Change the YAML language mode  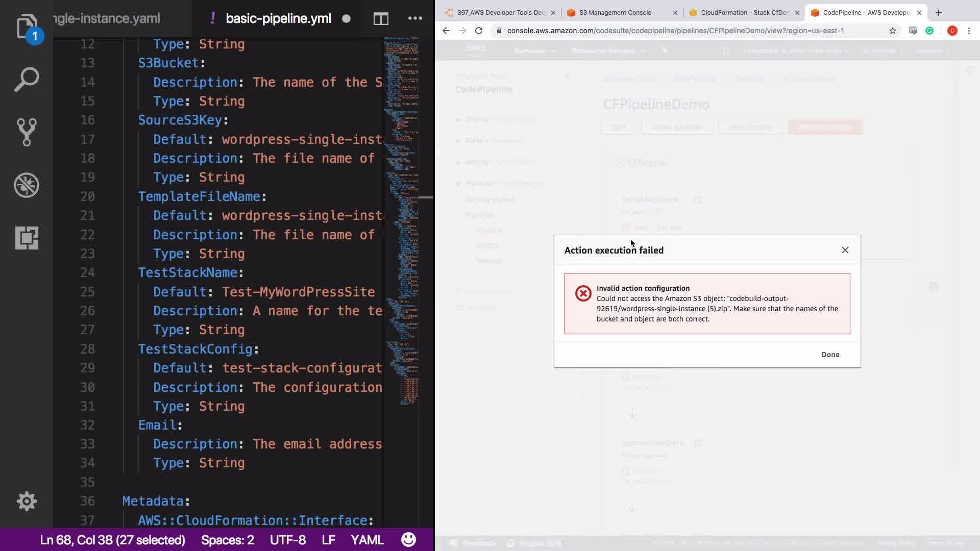pos(367,540)
